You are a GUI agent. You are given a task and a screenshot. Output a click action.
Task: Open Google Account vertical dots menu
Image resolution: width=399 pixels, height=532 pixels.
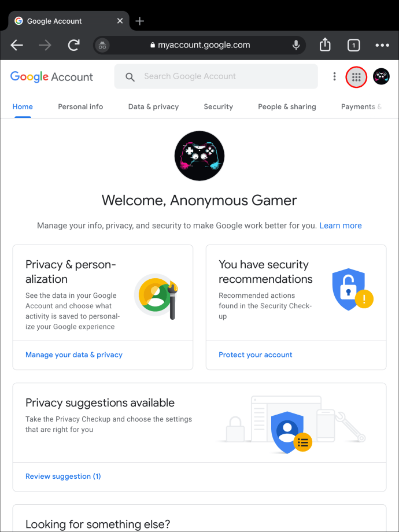(x=334, y=76)
